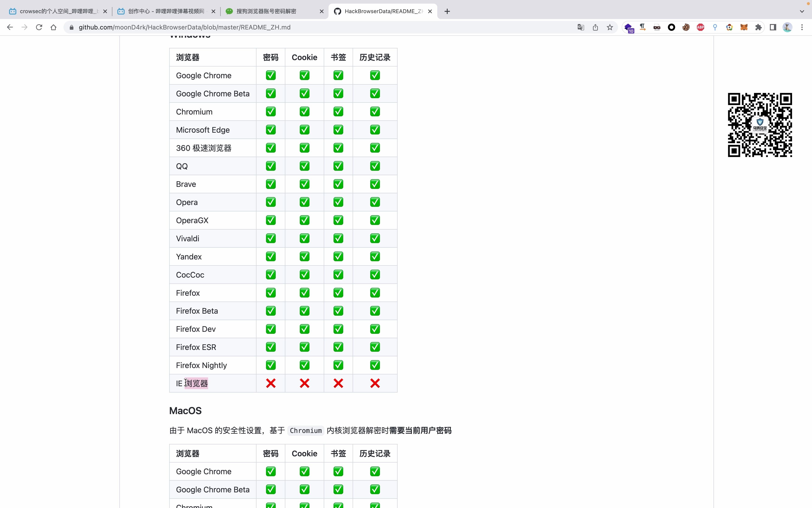Click the QR code image
The height and width of the screenshot is (508, 812).
pyautogui.click(x=760, y=125)
